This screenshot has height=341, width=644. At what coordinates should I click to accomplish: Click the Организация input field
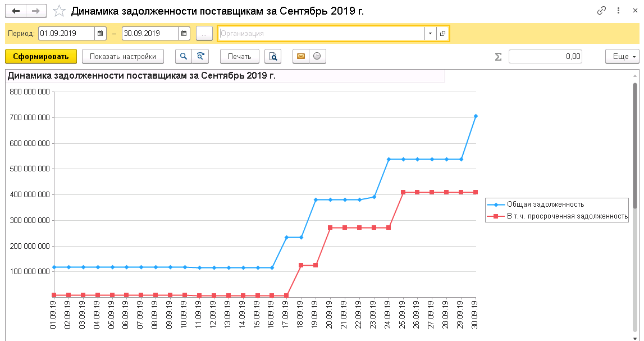click(321, 33)
